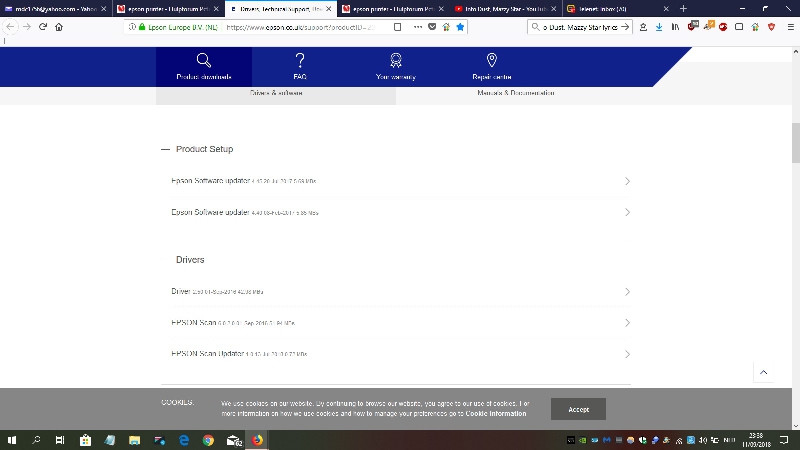The image size is (800, 450).
Task: Show site info via the lock icon
Action: 142,27
